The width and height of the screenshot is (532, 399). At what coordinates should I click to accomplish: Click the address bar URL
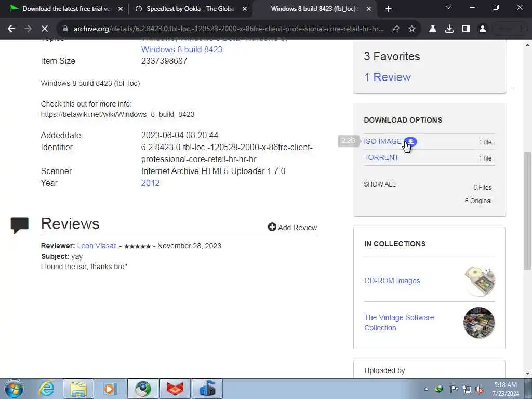coord(229,29)
